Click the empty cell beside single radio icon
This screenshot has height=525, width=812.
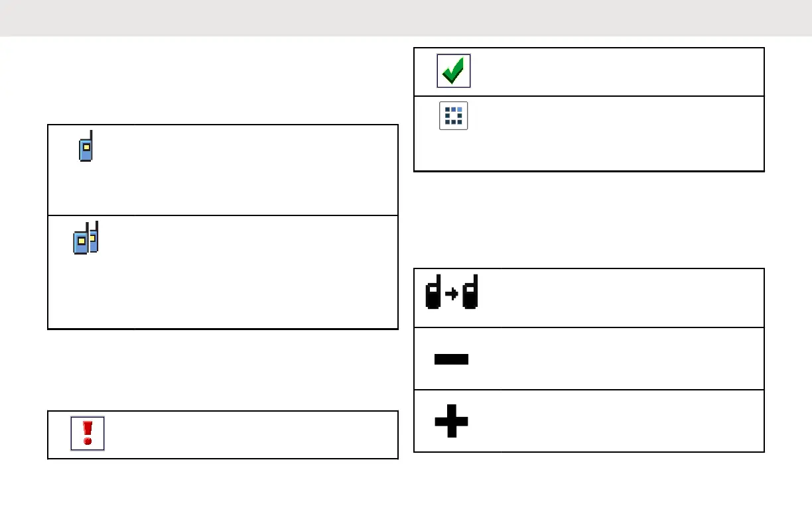[x=252, y=170]
